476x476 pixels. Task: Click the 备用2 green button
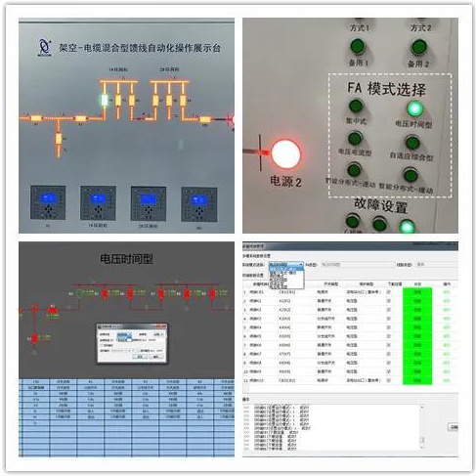click(419, 48)
